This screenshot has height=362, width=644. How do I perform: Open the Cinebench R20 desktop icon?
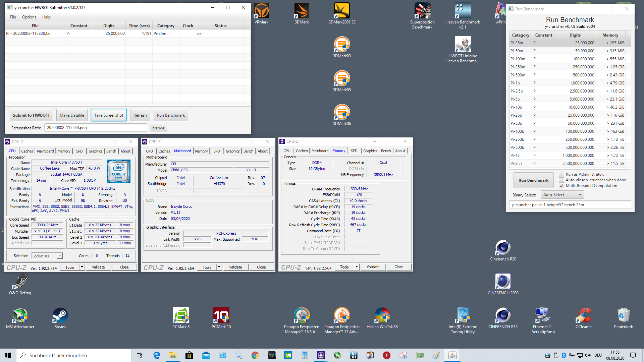[x=503, y=250]
